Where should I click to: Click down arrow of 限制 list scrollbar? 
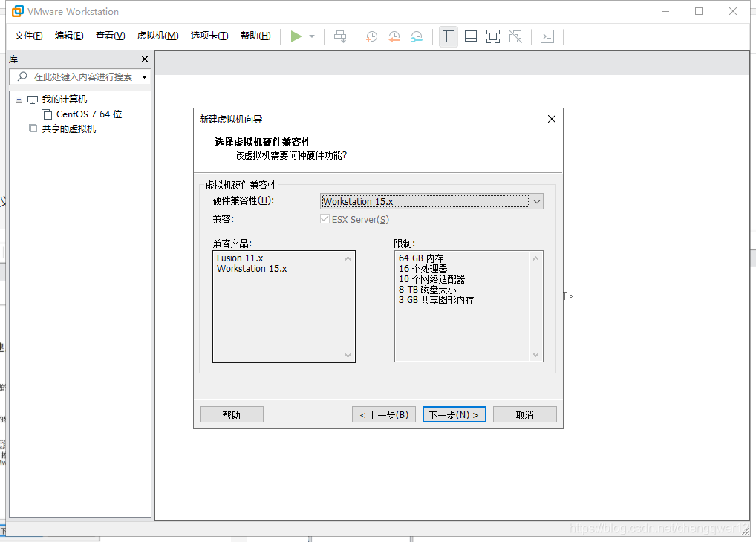535,355
